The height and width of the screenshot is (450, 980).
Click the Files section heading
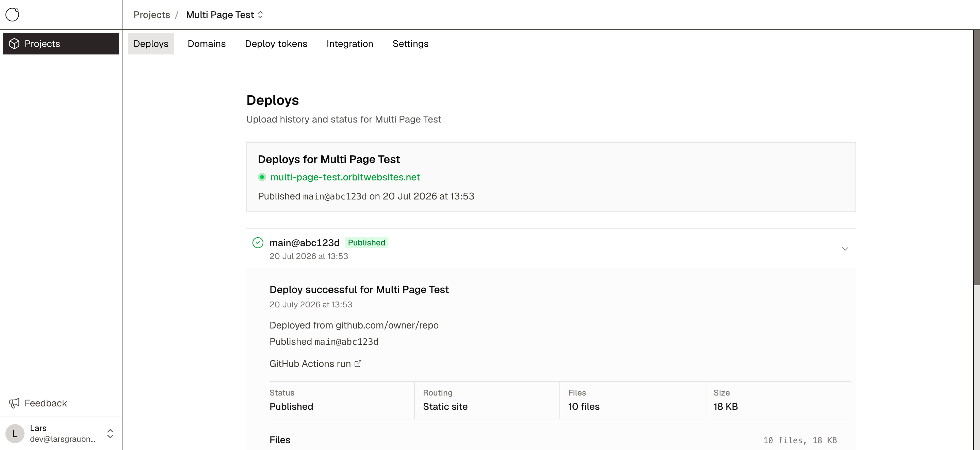pos(280,440)
